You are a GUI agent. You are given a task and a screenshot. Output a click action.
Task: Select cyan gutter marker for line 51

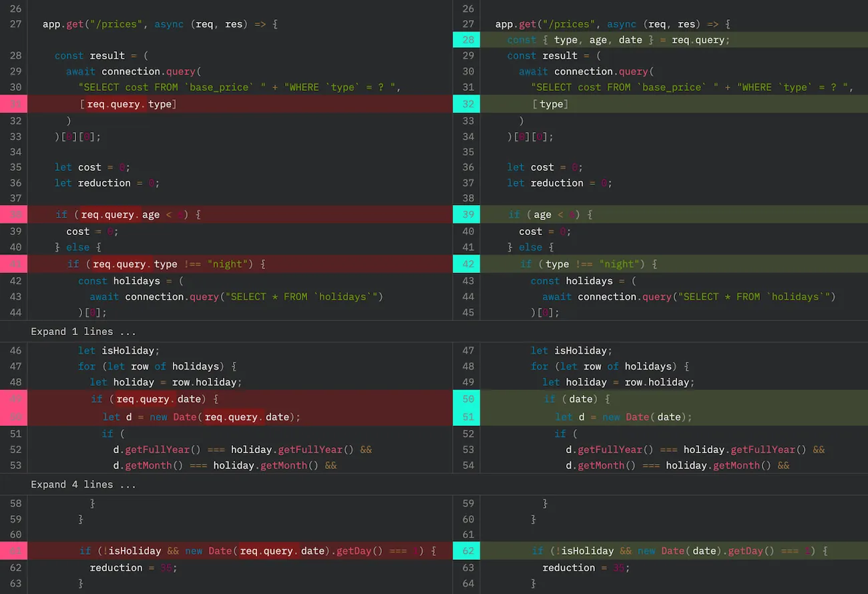[468, 417]
